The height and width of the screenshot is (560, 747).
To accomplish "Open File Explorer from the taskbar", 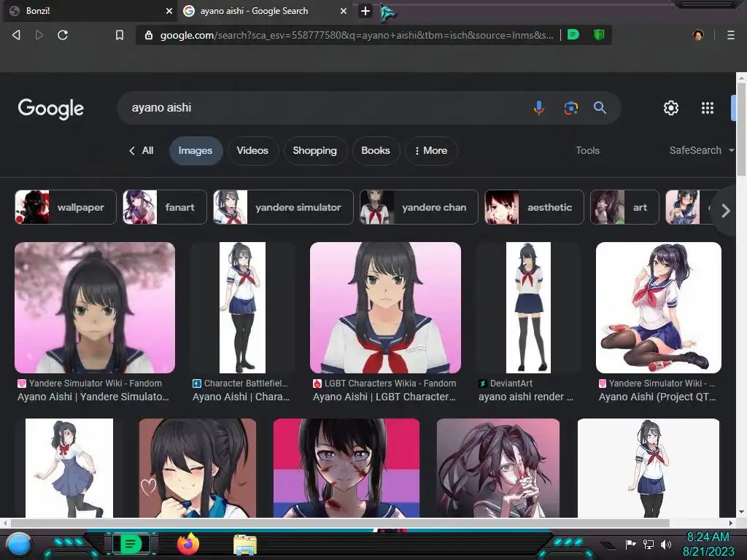I will (x=245, y=545).
